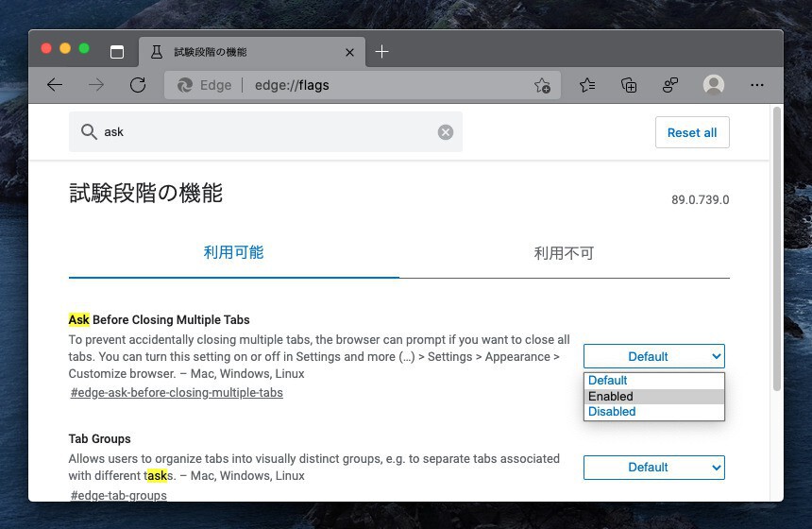Click the Ask Before Closing Multiple Tabs title
Image resolution: width=812 pixels, height=529 pixels.
(x=159, y=319)
